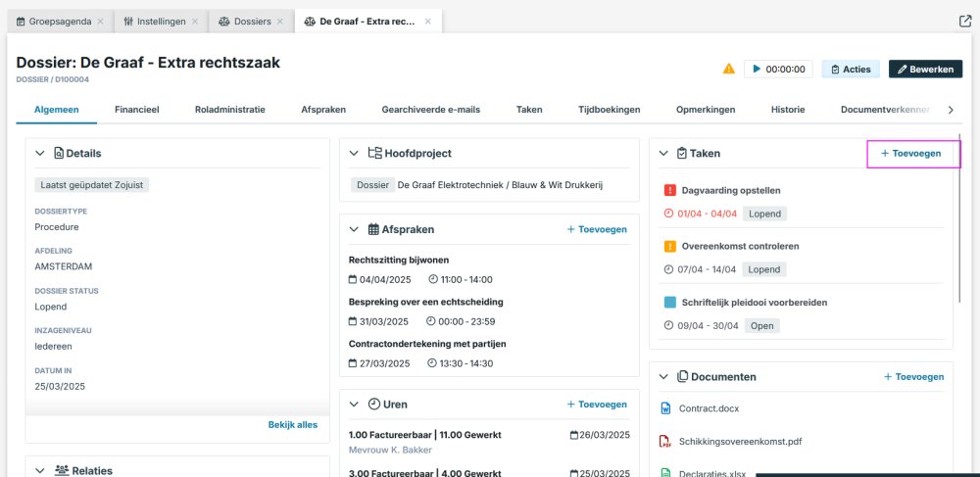Viewport: 980px width, 477px height.
Task: Open the Opmerkingen tab
Action: [705, 110]
